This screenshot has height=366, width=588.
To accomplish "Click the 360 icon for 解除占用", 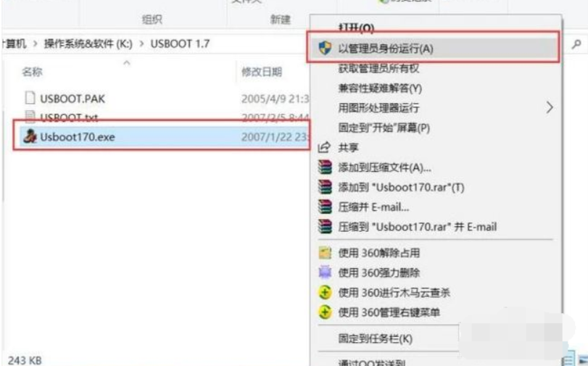I will 325,253.
